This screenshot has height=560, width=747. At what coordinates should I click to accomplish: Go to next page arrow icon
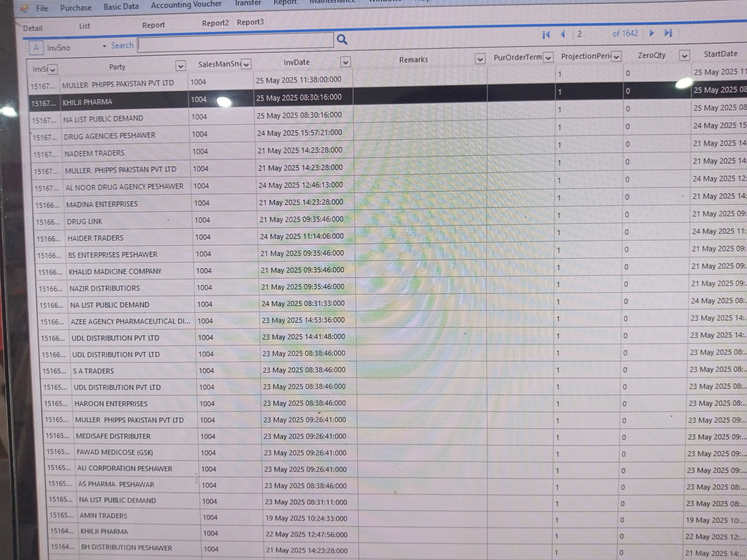(x=651, y=33)
